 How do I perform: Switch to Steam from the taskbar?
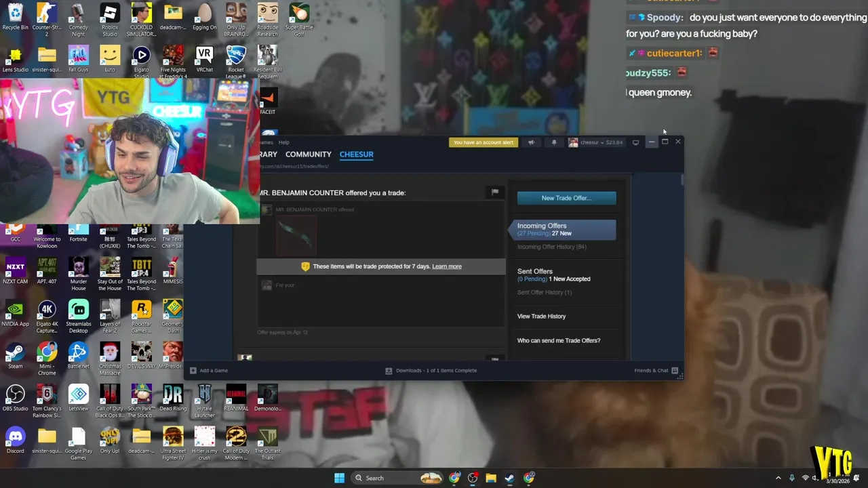click(509, 478)
